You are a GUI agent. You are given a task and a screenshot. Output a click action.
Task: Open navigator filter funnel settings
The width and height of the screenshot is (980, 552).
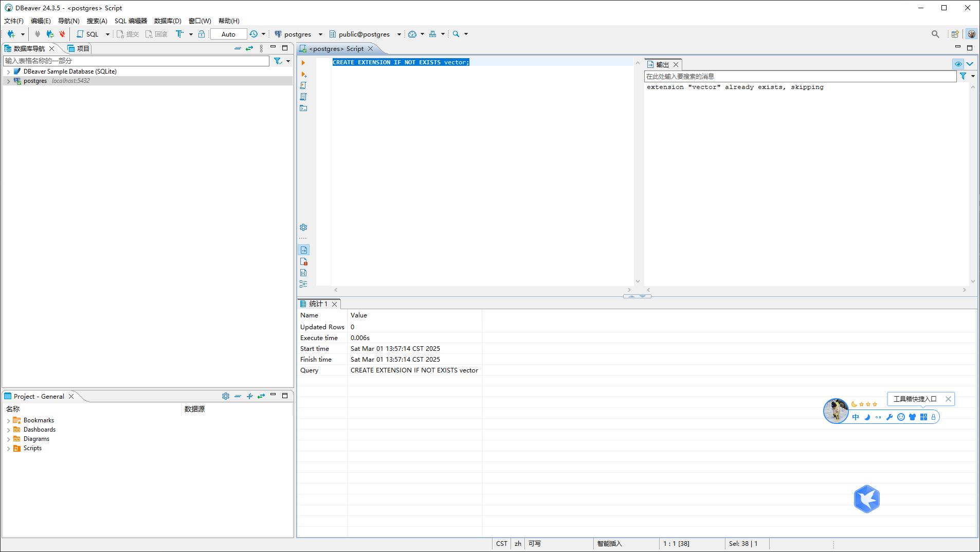278,61
